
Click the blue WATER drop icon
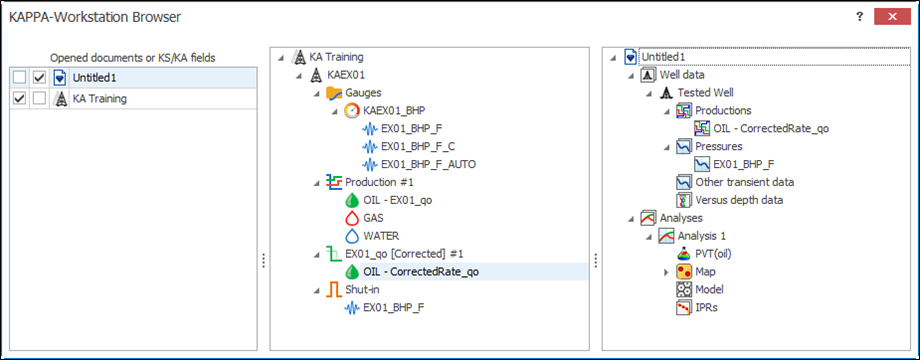(351, 236)
